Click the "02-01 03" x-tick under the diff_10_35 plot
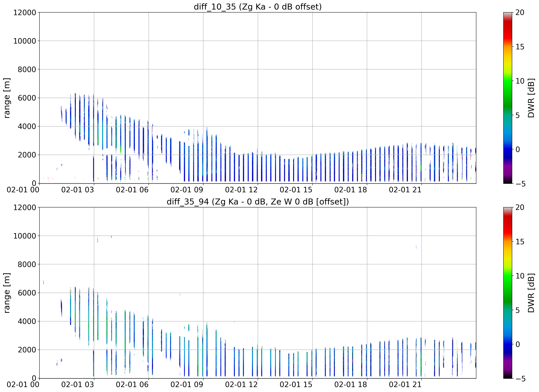The height and width of the screenshot is (392, 539). pyautogui.click(x=78, y=190)
